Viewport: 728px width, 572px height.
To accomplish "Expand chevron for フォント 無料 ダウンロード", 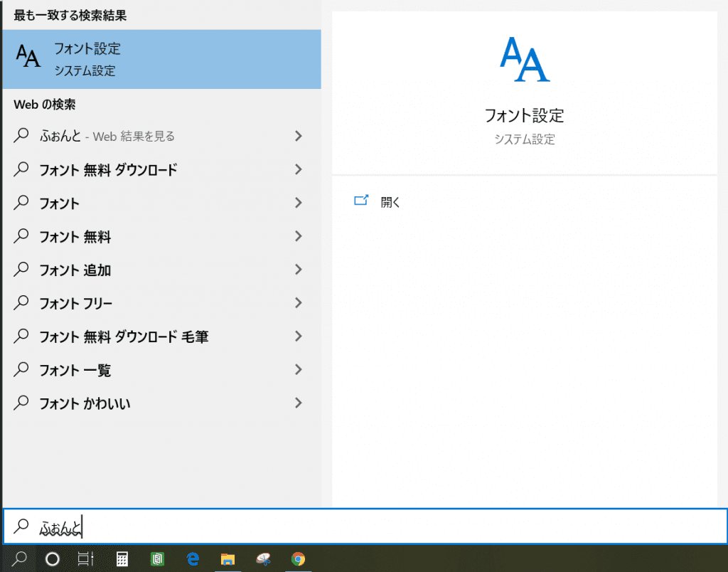I will click(298, 169).
